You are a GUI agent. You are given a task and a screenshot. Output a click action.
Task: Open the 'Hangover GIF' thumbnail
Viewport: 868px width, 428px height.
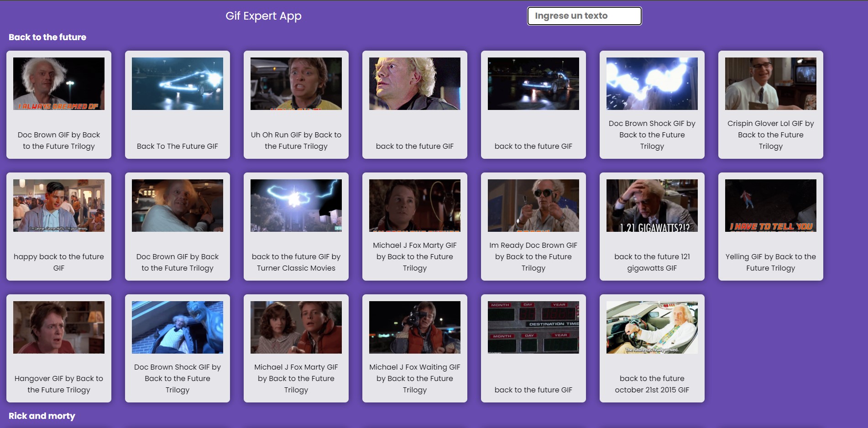(x=58, y=327)
